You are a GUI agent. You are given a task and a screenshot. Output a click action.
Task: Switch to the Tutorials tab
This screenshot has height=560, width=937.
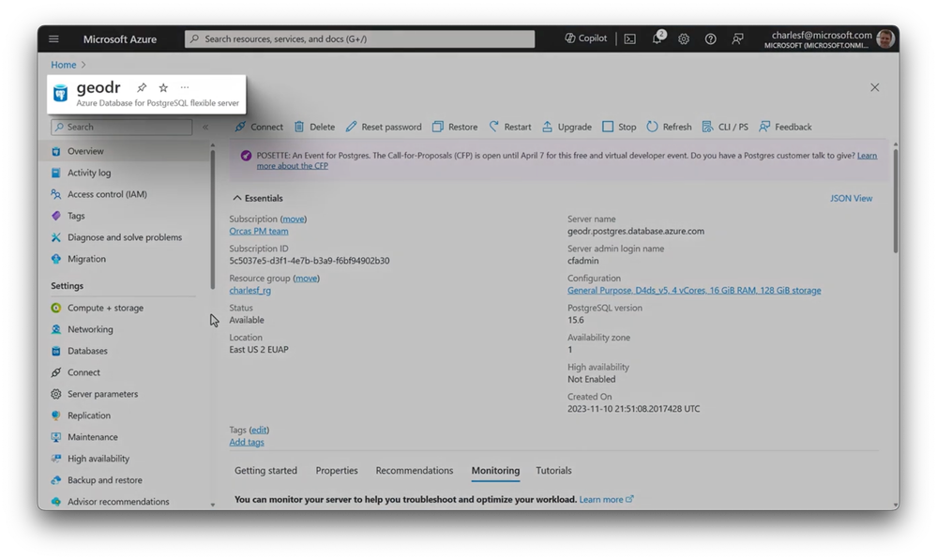click(x=553, y=470)
